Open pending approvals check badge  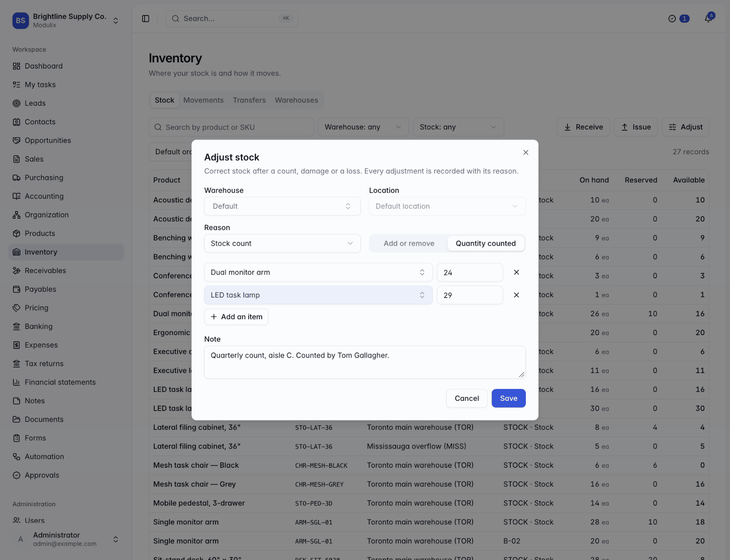click(x=679, y=19)
